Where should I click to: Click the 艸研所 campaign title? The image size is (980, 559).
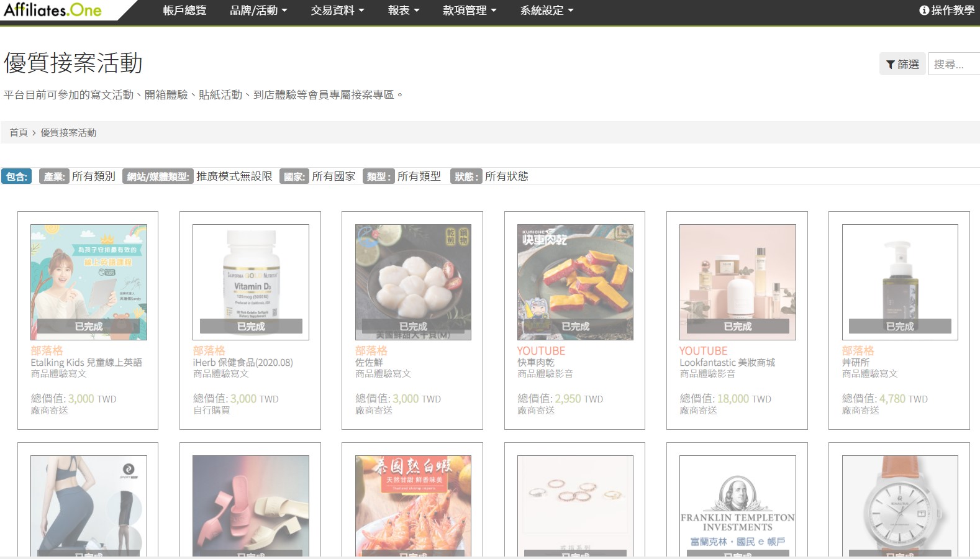tap(856, 362)
